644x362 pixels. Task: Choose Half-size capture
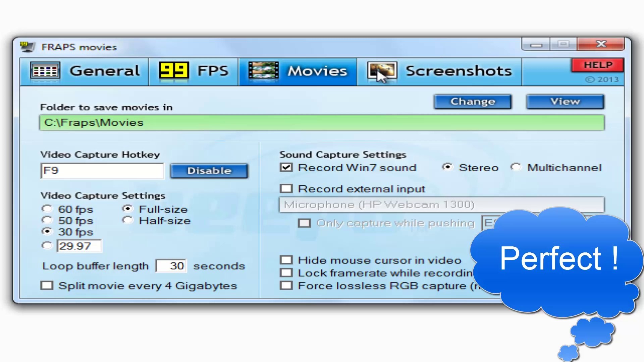128,220
